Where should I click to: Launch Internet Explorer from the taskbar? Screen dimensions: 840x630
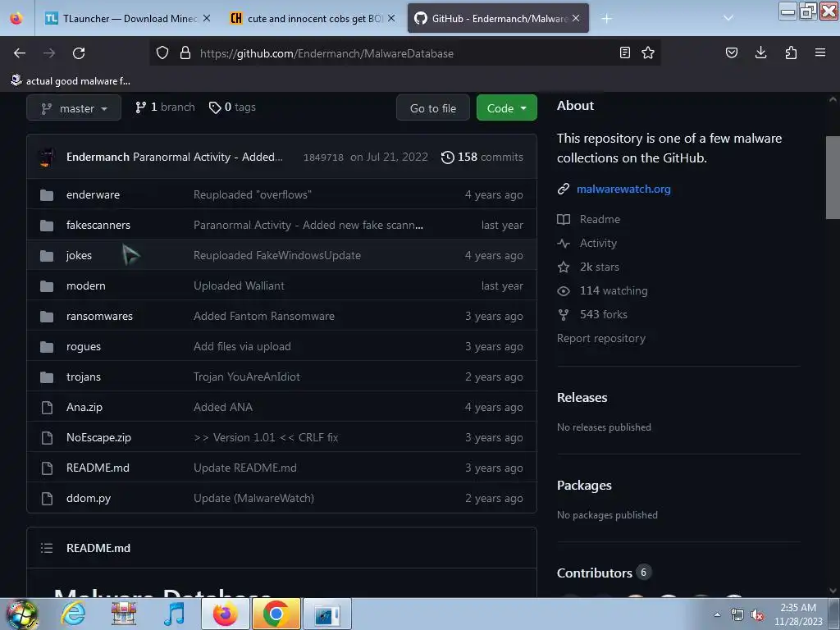(73, 614)
